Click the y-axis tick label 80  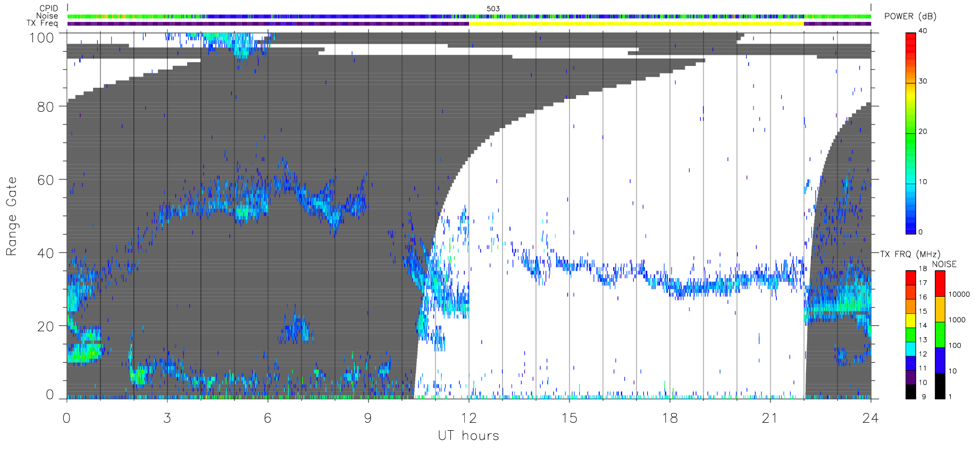pos(45,107)
